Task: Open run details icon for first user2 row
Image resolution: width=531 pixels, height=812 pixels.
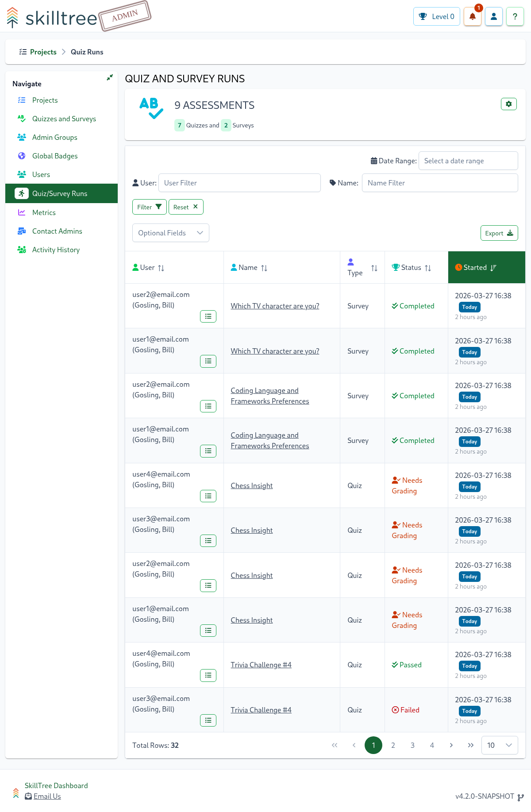Action: click(208, 316)
